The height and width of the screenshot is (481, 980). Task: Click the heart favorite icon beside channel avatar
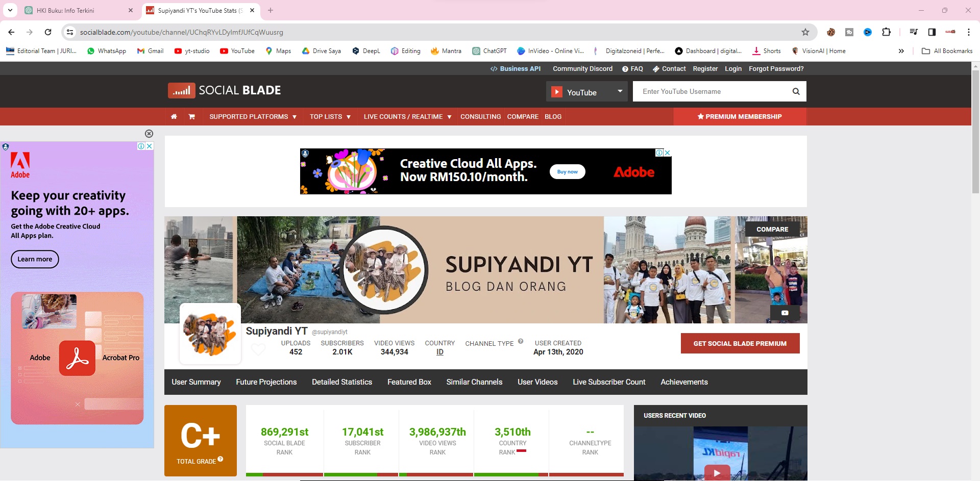click(258, 349)
